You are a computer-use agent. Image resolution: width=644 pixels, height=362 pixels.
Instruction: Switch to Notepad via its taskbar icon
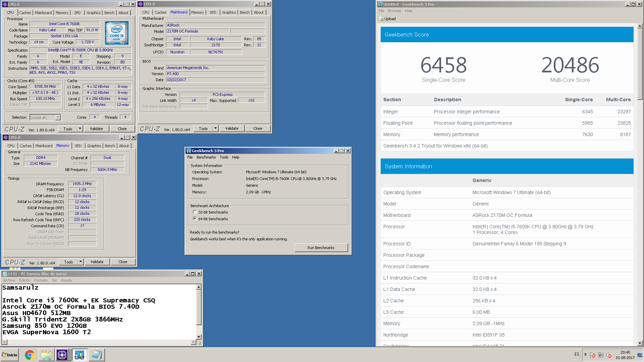[x=96, y=355]
